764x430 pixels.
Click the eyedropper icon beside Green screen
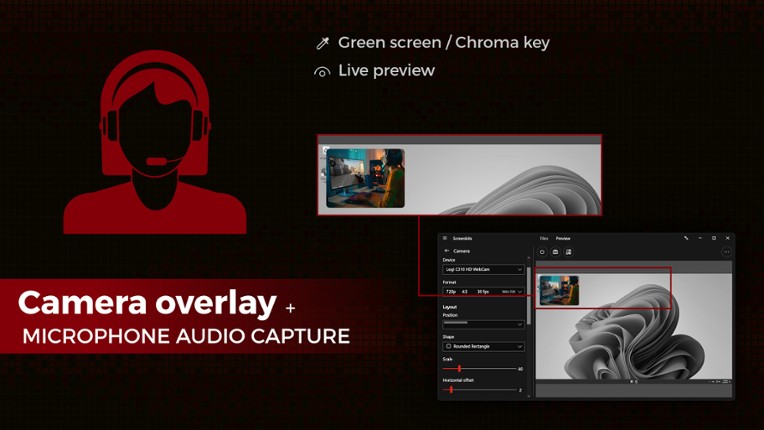click(322, 43)
